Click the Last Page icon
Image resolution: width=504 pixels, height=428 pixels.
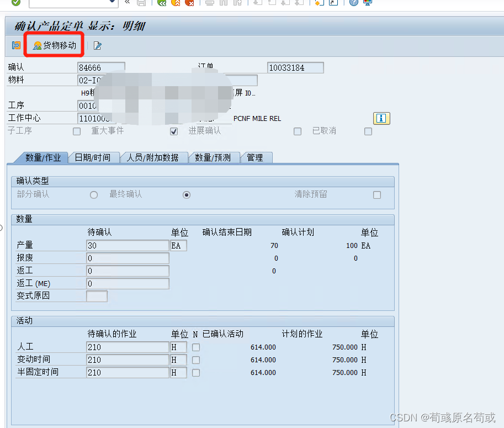coord(299,3)
